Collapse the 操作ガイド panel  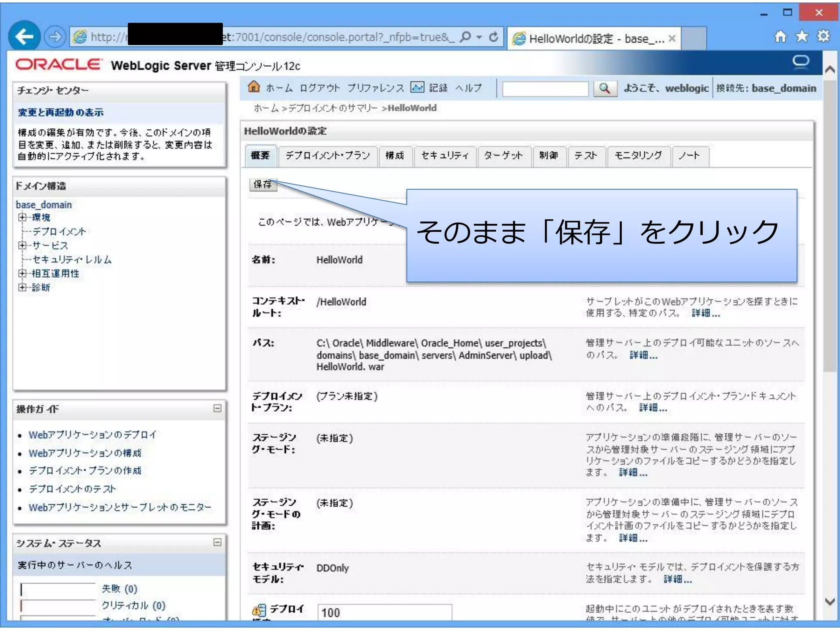tap(217, 408)
